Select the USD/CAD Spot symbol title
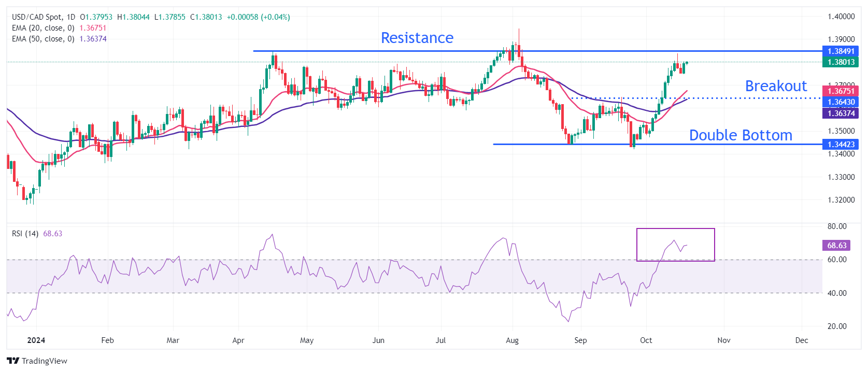 [44, 17]
